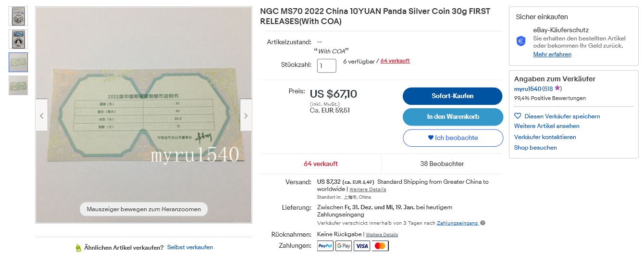The image size is (644, 267).
Task: Select the fourth certificate thumbnail
Action: point(18,85)
